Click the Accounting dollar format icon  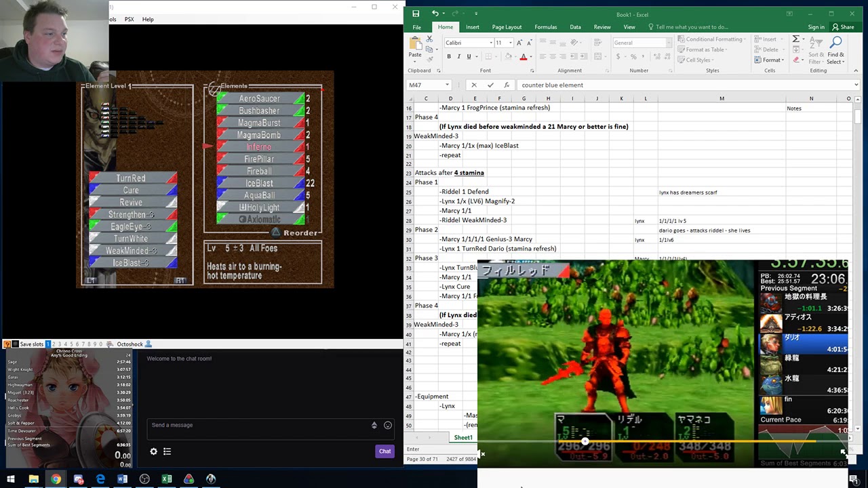(x=618, y=57)
